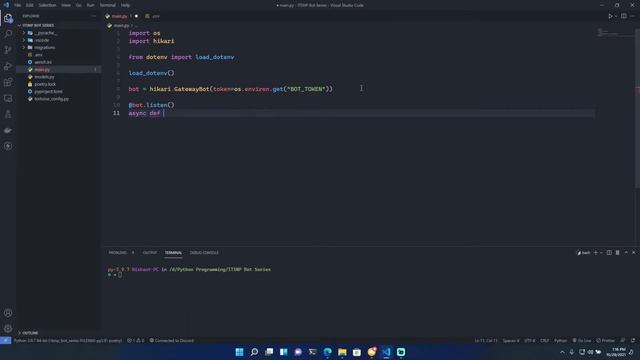Viewport: 640px width, 360px height.
Task: Open the Source Control view
Action: click(8, 50)
